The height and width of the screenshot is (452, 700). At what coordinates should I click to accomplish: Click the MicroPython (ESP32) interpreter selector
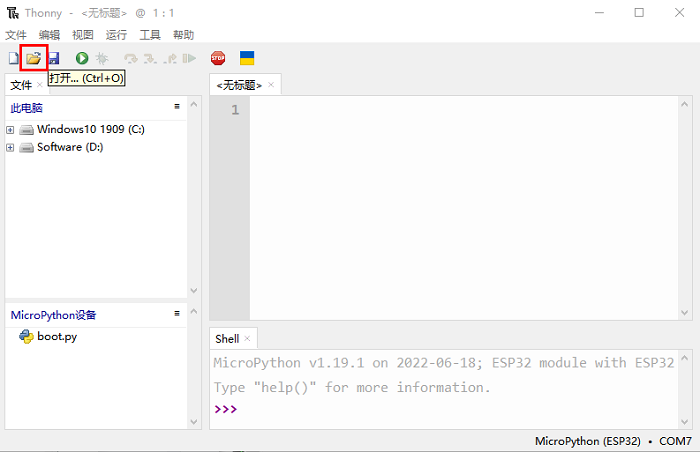pos(588,441)
